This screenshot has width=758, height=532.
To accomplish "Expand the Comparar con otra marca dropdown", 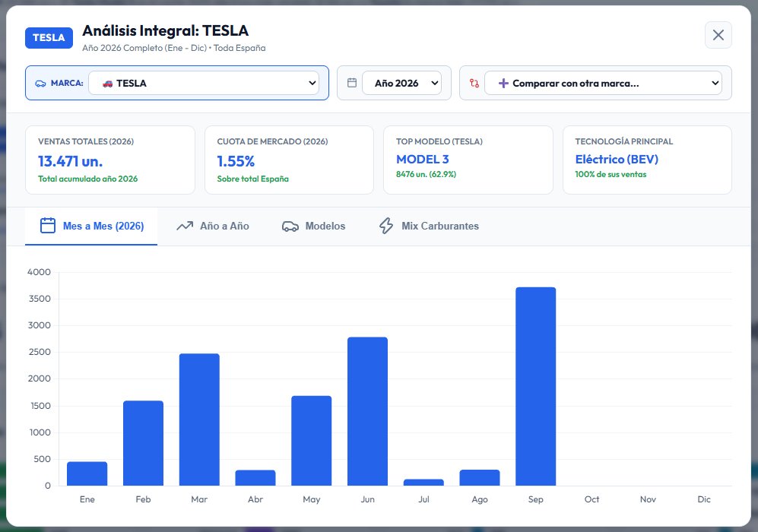I will point(603,83).
